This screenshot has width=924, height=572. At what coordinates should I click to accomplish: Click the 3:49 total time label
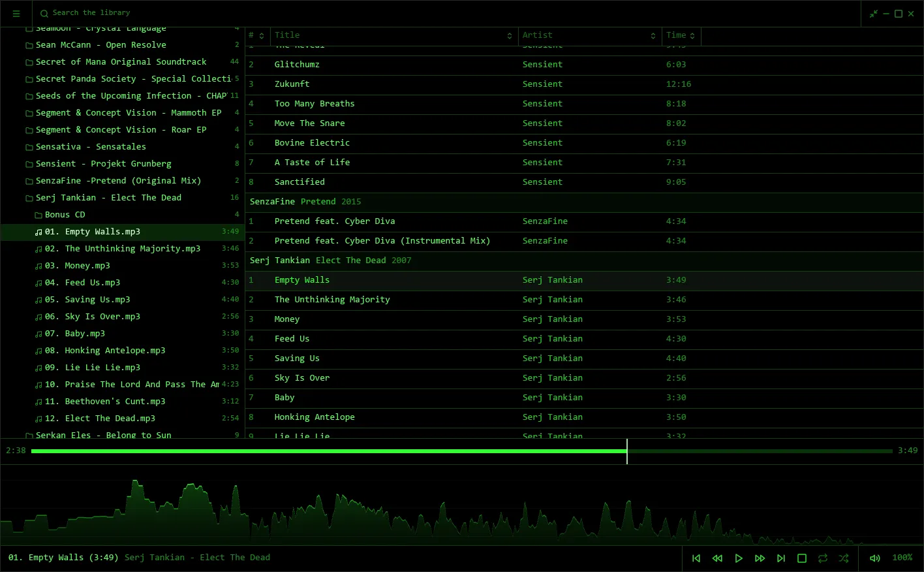(x=908, y=451)
